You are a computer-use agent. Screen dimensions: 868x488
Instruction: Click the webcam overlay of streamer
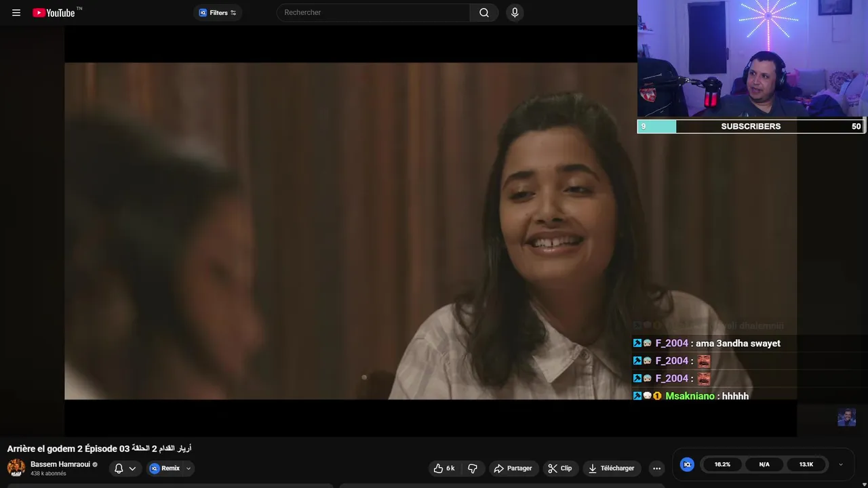pyautogui.click(x=752, y=60)
